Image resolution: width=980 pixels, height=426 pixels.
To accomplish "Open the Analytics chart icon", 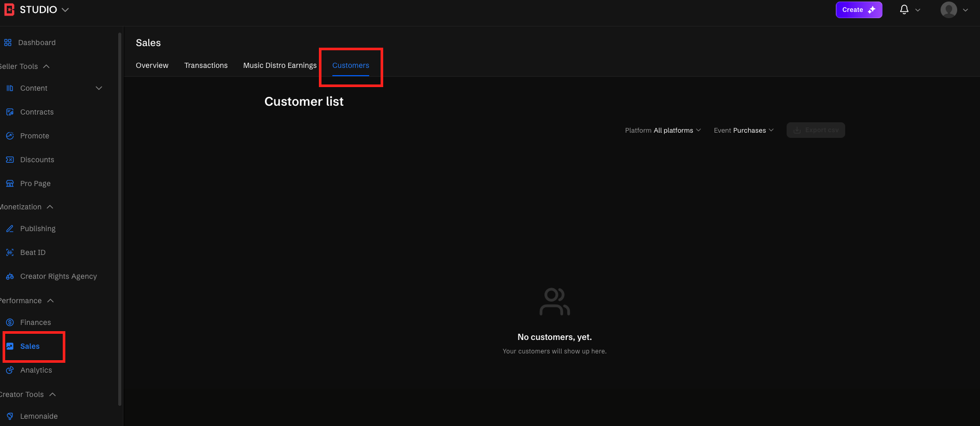I will 10,370.
